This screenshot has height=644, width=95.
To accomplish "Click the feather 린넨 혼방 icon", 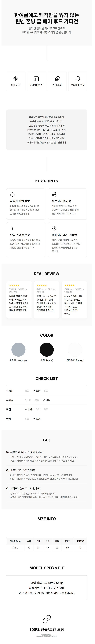I will tap(57, 79).
